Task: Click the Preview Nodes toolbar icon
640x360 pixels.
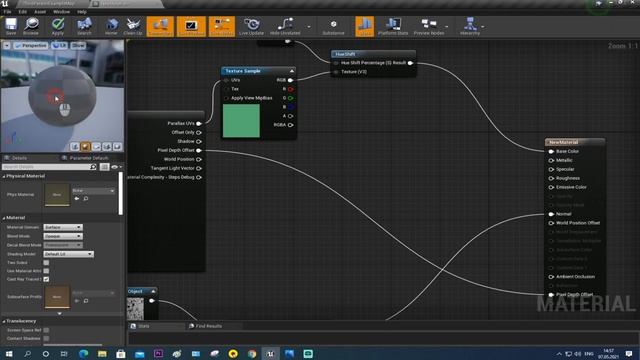Action: [x=429, y=27]
